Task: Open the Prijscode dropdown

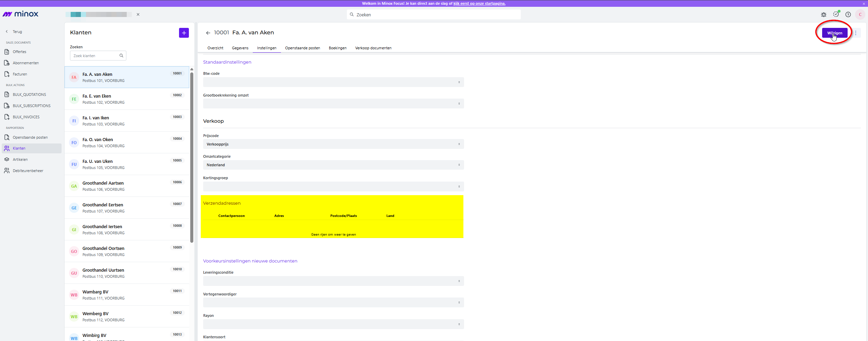Action: click(333, 144)
